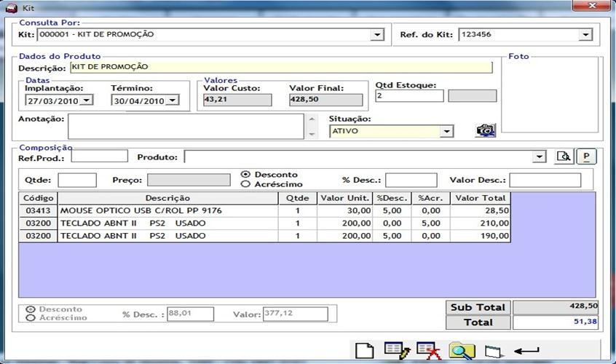Select row code 03413

pos(38,211)
